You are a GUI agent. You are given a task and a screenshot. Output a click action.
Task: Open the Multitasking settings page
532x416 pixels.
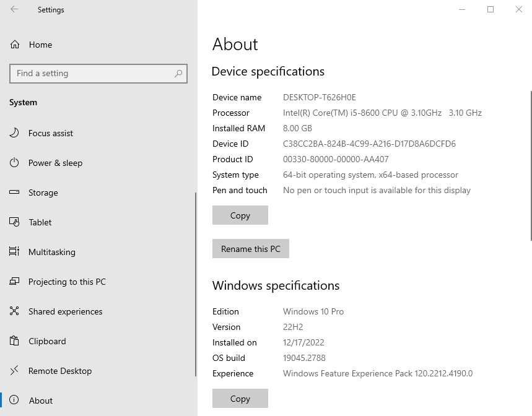click(52, 252)
